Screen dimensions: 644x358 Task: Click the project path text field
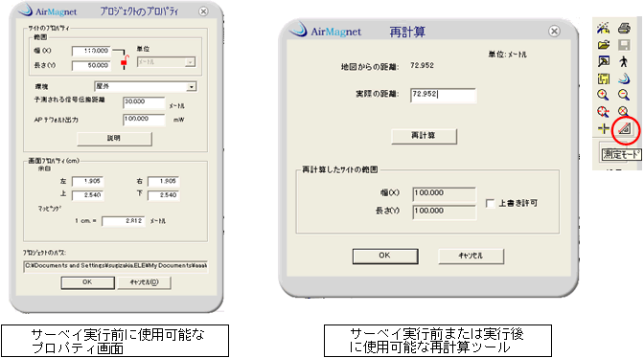coord(115,266)
